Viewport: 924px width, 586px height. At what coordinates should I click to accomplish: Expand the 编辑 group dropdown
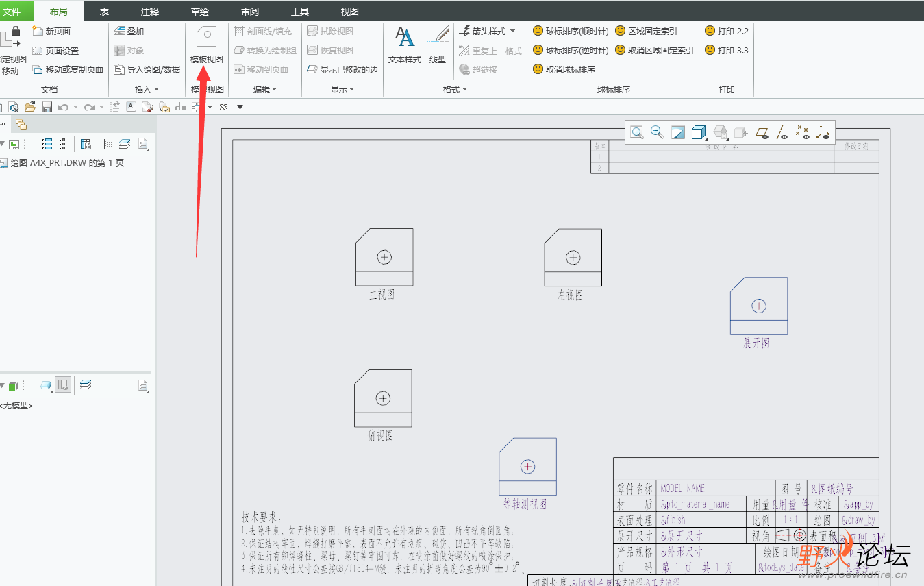(265, 89)
